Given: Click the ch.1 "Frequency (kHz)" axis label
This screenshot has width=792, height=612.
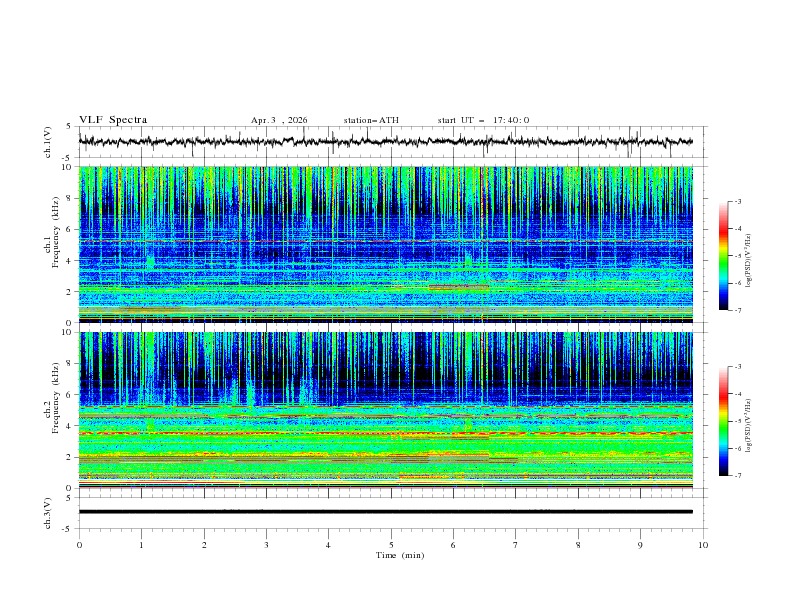Looking at the screenshot, I should pos(56,233).
